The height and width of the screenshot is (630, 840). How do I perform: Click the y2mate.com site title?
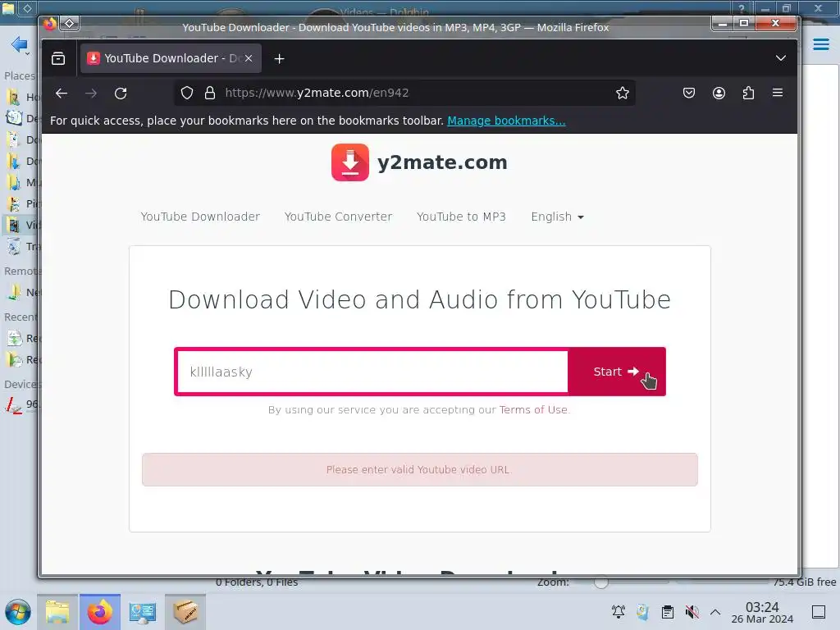(x=442, y=162)
